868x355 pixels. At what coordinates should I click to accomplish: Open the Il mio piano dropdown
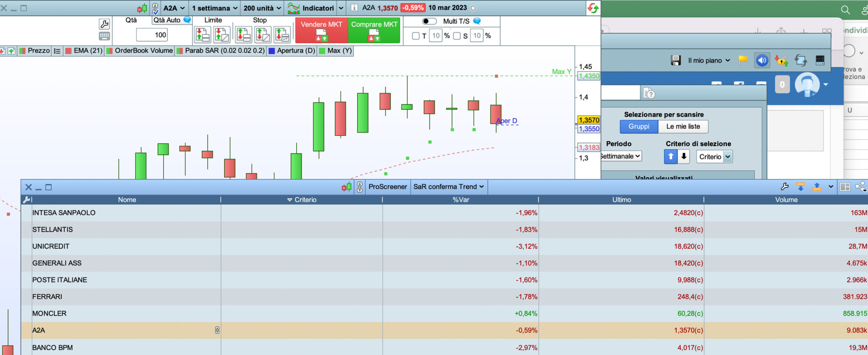point(709,61)
